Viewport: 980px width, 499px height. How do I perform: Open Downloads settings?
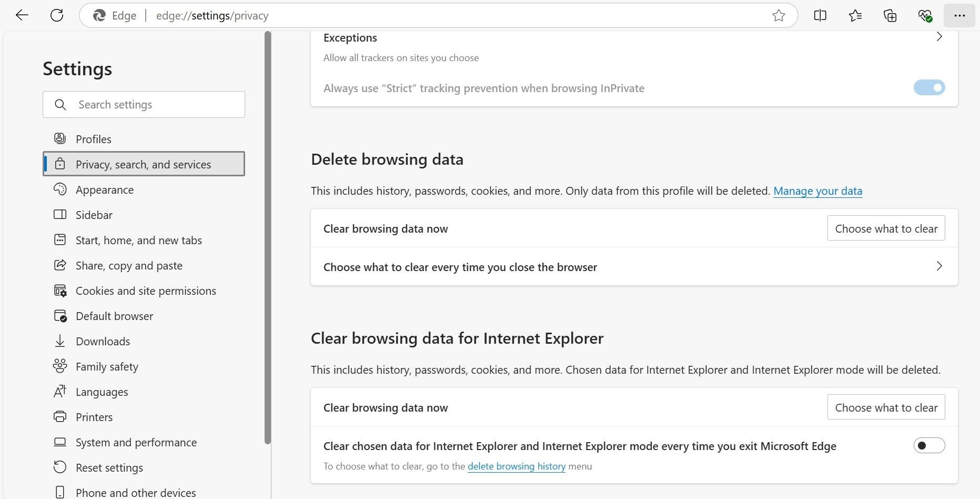tap(144, 341)
